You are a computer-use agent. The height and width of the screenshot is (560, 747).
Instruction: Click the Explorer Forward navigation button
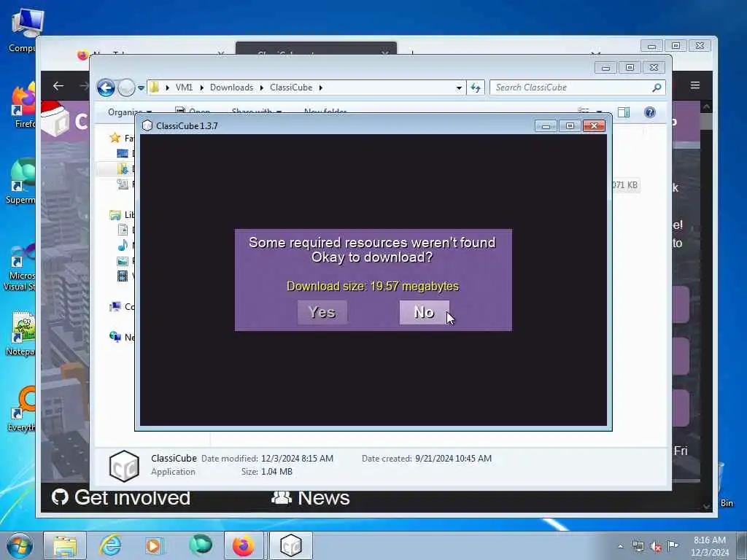coord(126,87)
